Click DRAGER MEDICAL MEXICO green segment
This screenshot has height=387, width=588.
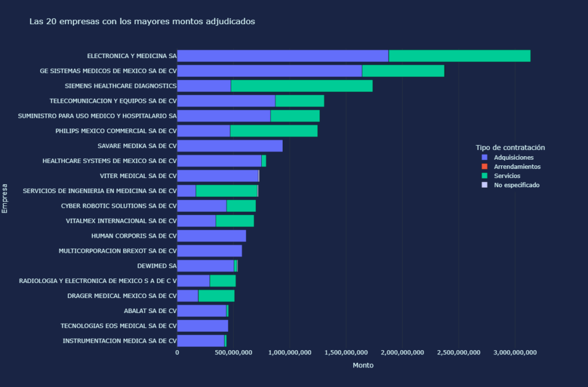tap(216, 296)
